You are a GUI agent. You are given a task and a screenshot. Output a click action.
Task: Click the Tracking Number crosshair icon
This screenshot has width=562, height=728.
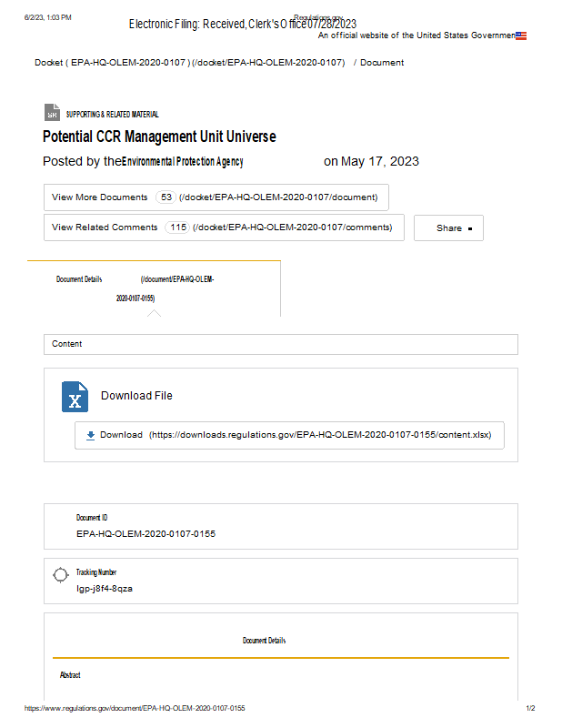tap(61, 574)
